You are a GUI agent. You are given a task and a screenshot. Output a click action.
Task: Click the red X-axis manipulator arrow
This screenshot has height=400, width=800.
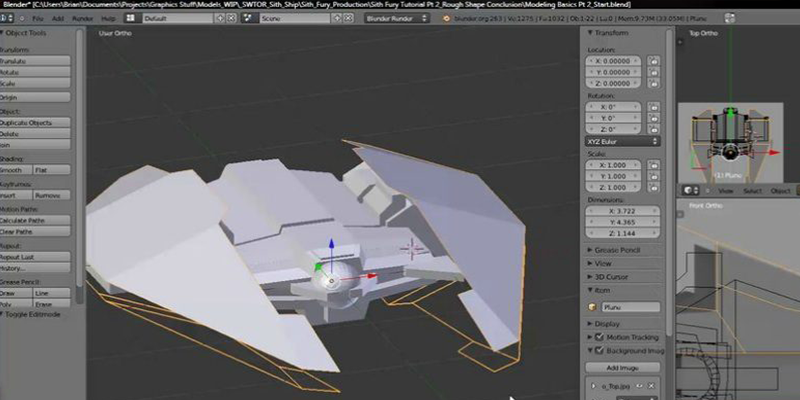(x=372, y=276)
